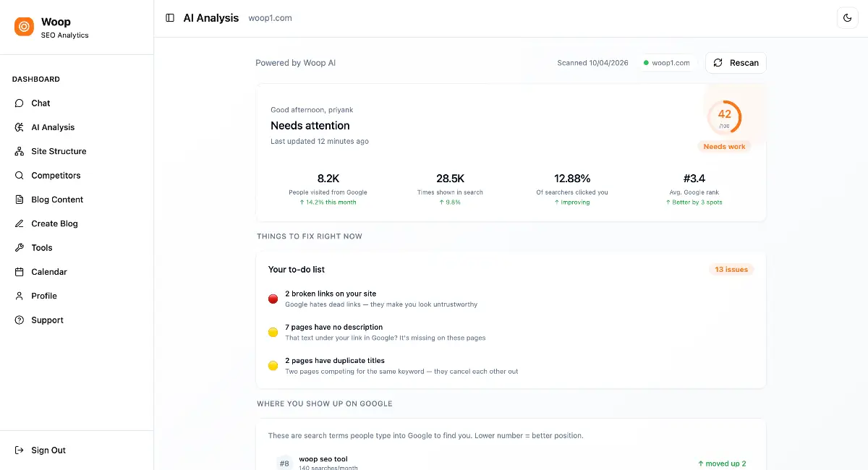Click the Calendar sidebar icon
The image size is (868, 470).
20,272
